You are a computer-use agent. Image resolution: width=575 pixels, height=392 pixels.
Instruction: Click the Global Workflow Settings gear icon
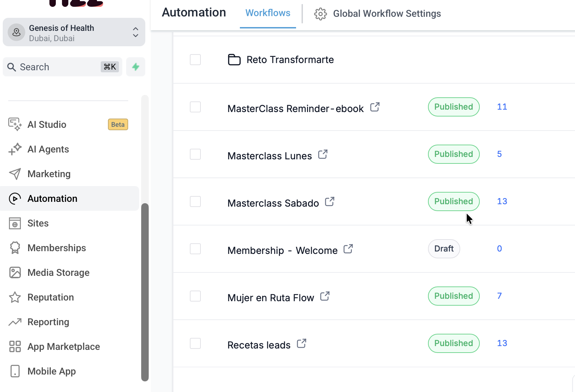click(320, 14)
